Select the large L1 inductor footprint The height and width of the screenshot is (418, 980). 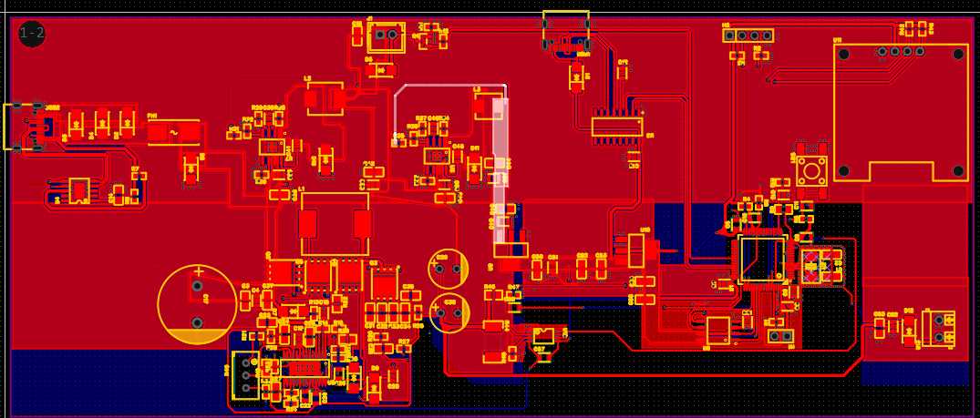pos(335,223)
